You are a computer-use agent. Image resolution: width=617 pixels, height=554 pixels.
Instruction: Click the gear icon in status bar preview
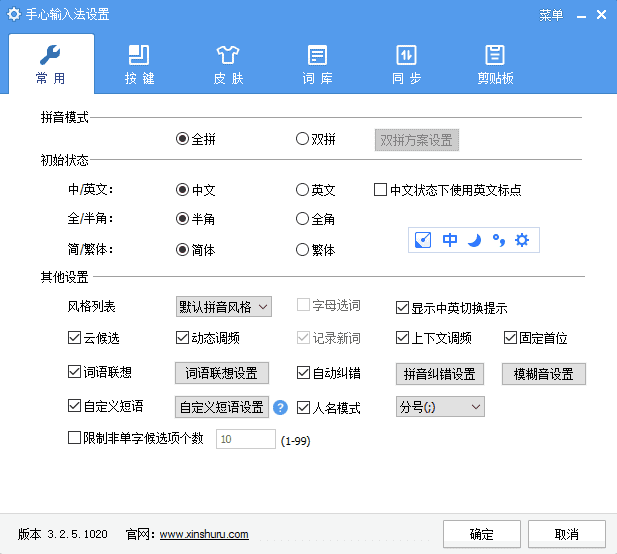coord(521,240)
